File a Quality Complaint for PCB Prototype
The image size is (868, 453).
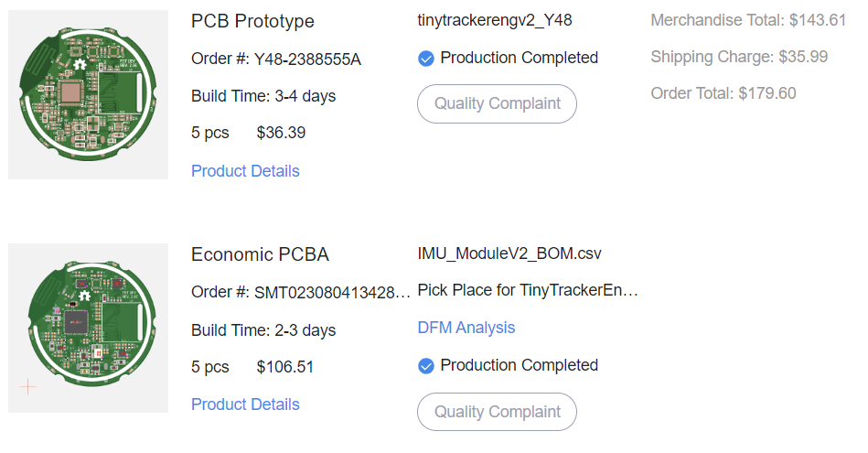[x=497, y=103]
